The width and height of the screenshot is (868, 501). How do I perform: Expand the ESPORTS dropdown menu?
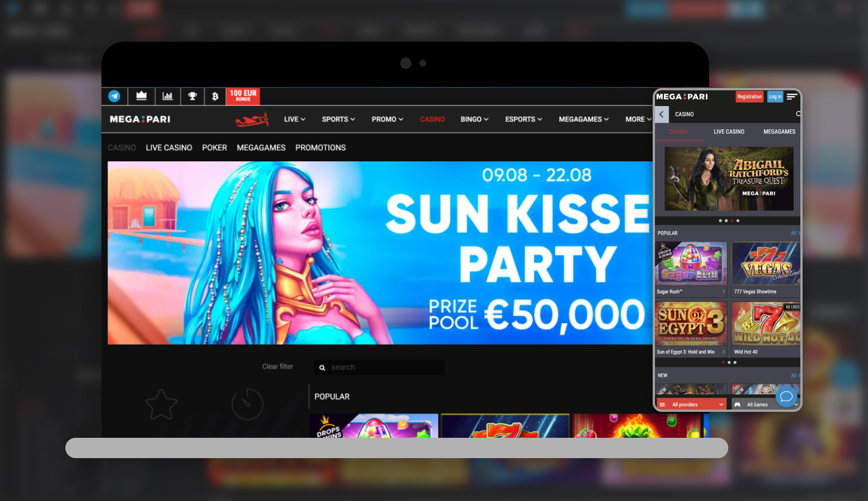point(524,119)
